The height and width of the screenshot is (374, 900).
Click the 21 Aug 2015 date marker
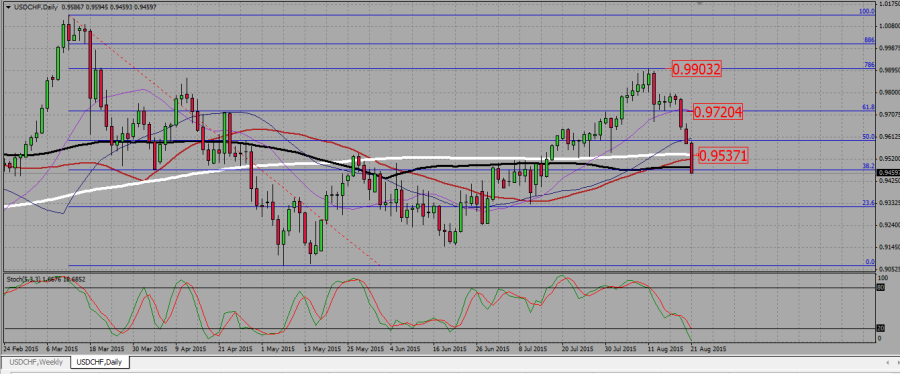click(x=708, y=348)
